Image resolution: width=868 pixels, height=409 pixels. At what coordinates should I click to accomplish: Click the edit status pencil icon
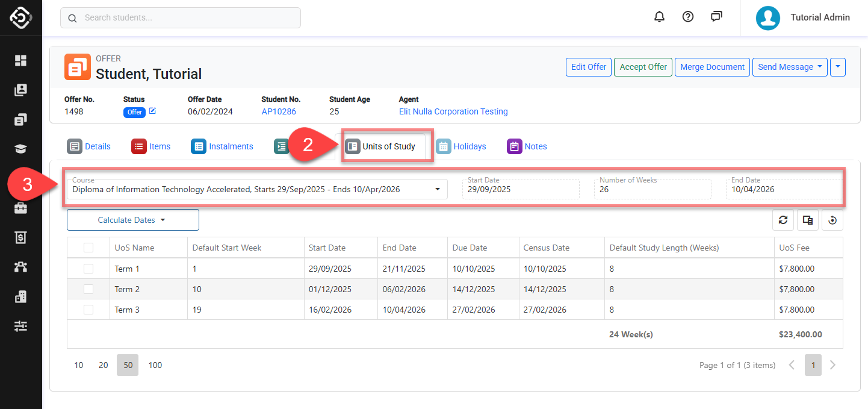click(152, 111)
